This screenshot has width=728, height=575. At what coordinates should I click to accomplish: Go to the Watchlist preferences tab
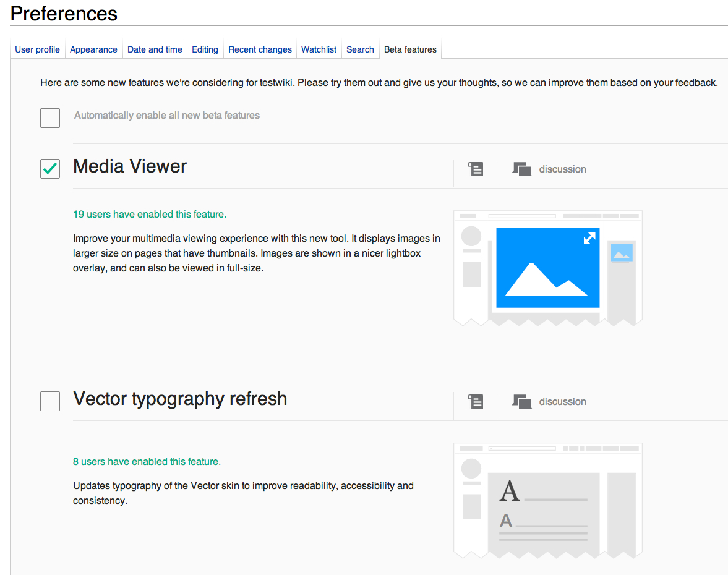click(319, 49)
